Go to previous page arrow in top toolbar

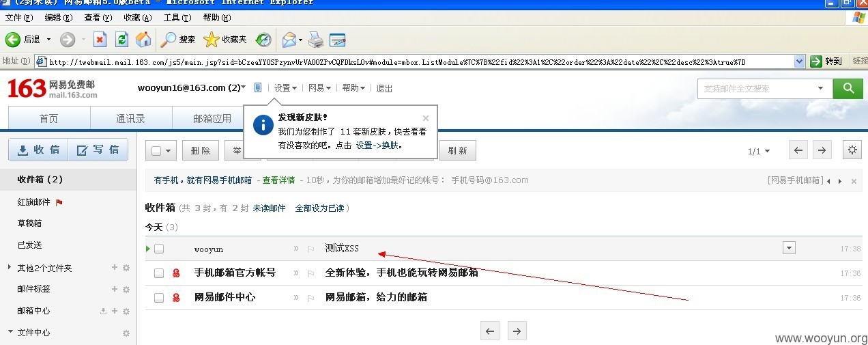[x=798, y=150]
